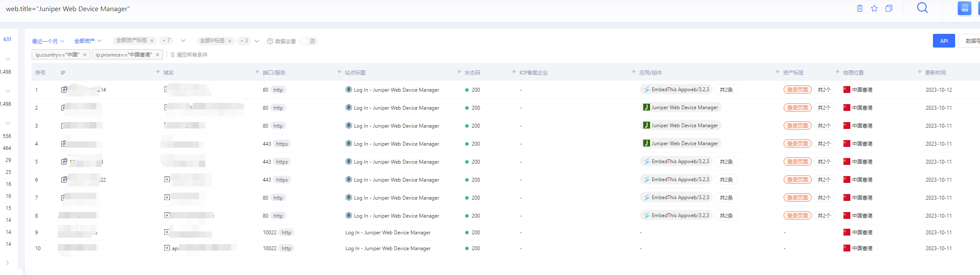The height and width of the screenshot is (275, 980).
Task: Click the https service tag in row 4
Action: point(282,144)
